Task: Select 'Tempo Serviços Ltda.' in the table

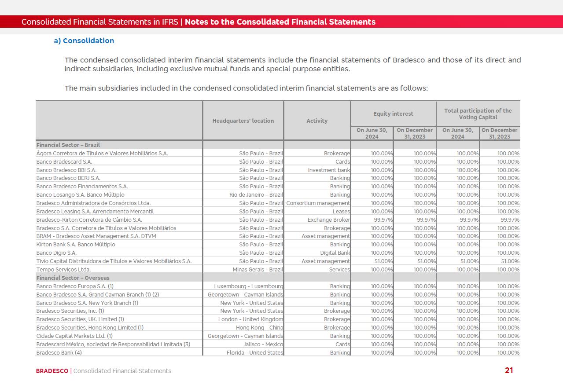Action: point(63,269)
